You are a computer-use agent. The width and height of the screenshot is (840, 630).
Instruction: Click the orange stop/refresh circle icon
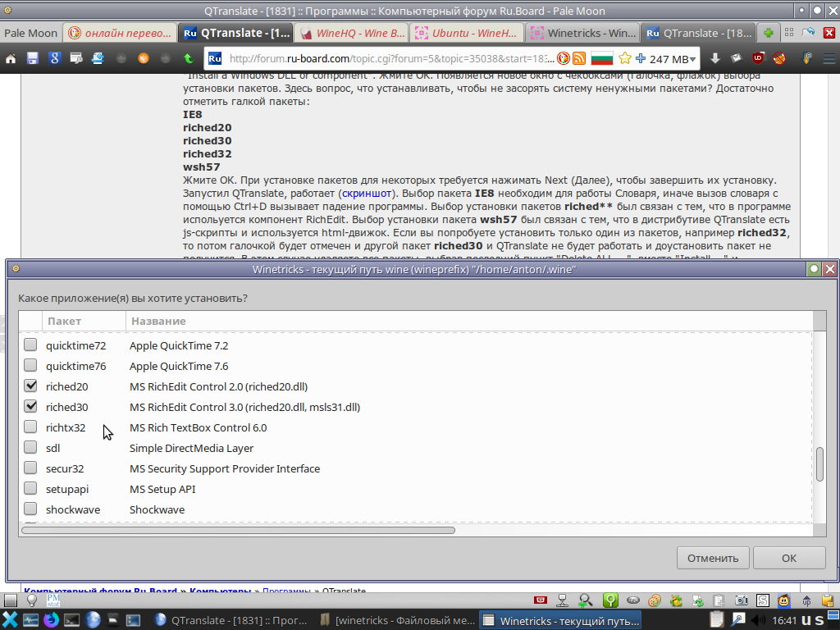(144, 58)
